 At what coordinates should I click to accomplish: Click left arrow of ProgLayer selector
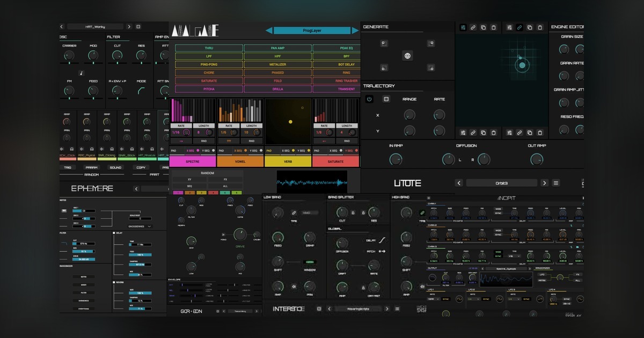point(269,31)
